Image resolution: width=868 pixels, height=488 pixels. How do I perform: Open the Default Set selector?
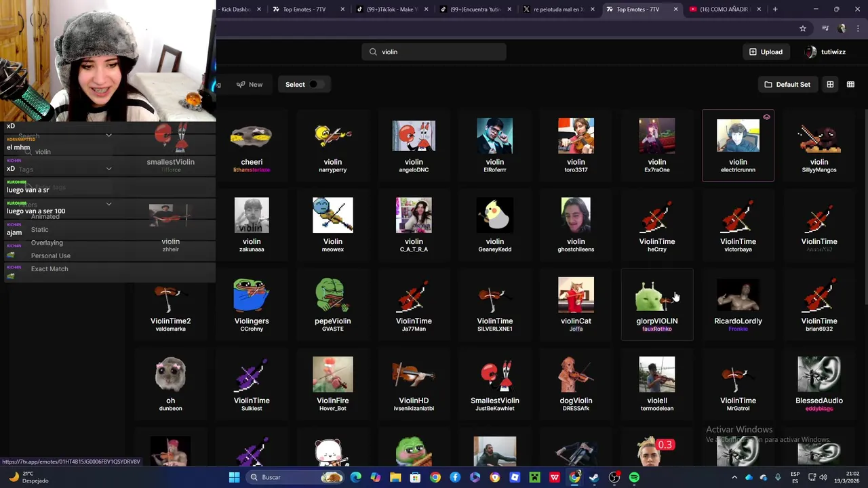(x=787, y=84)
